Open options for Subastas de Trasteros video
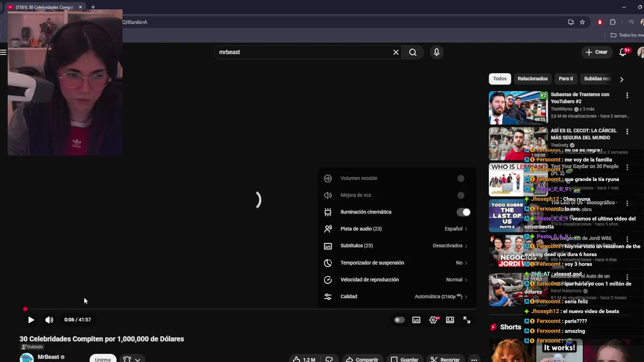This screenshot has width=644, height=362. click(627, 96)
